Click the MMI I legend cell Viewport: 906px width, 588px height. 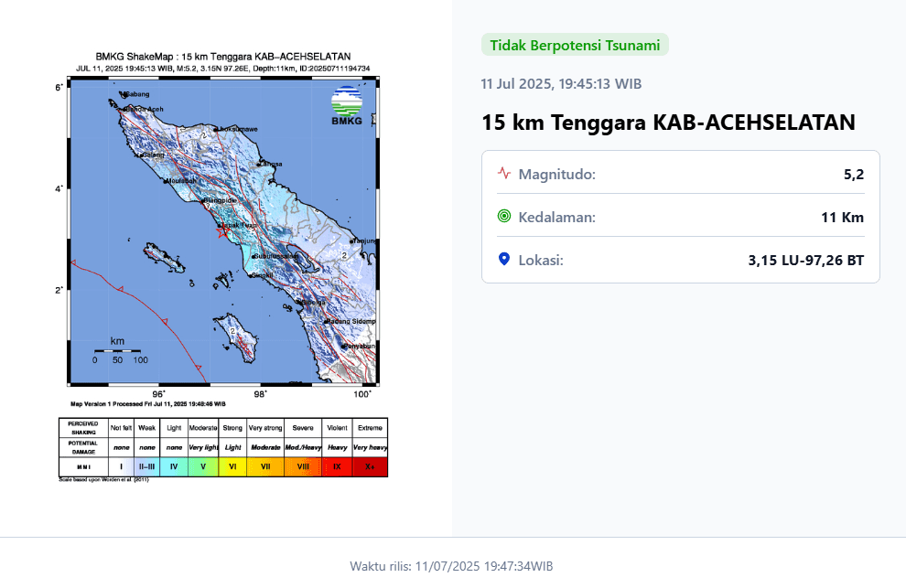[x=122, y=466]
